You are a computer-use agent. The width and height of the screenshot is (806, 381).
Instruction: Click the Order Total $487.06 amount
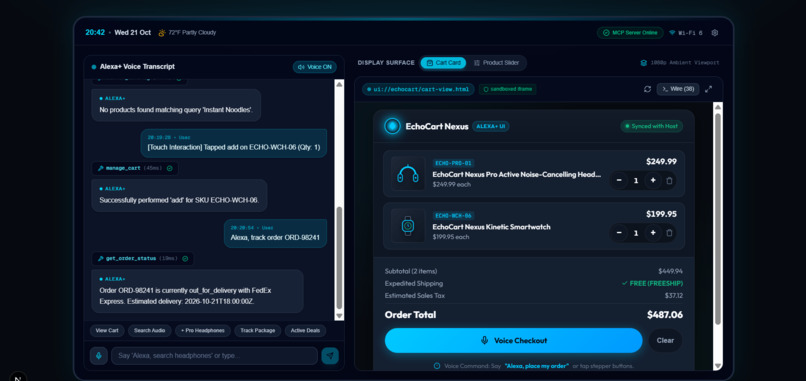click(665, 315)
